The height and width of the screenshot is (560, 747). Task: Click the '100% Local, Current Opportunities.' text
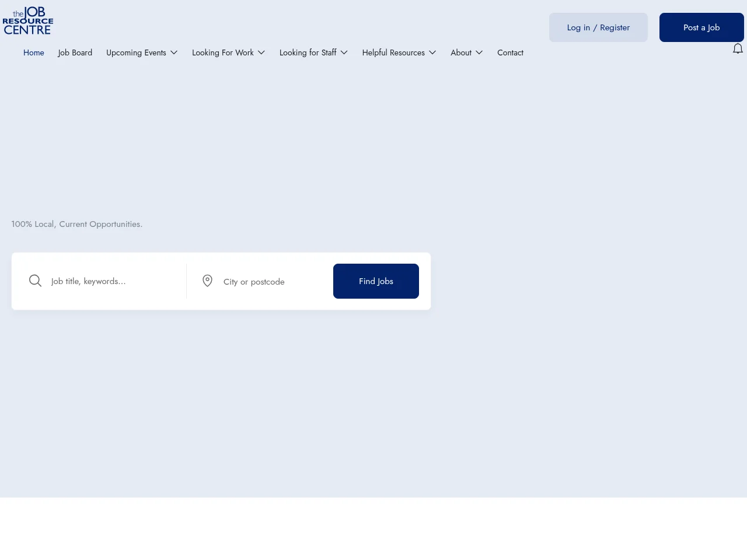pyautogui.click(x=77, y=224)
